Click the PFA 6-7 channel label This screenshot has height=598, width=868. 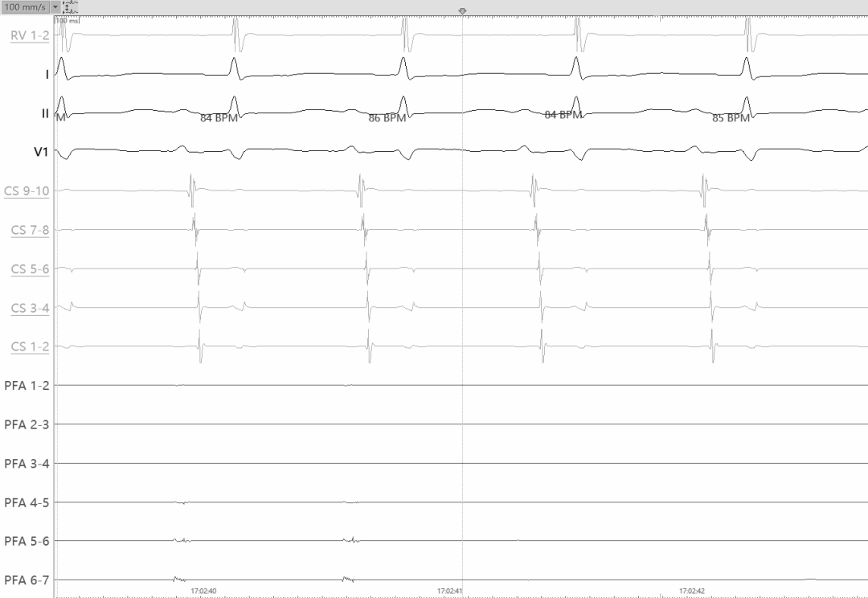(27, 580)
